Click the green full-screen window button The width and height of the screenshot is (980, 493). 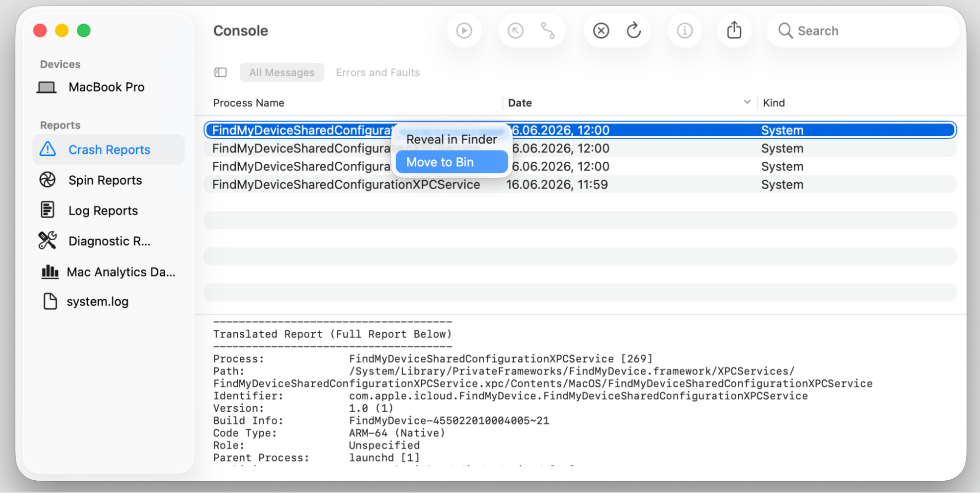point(84,30)
